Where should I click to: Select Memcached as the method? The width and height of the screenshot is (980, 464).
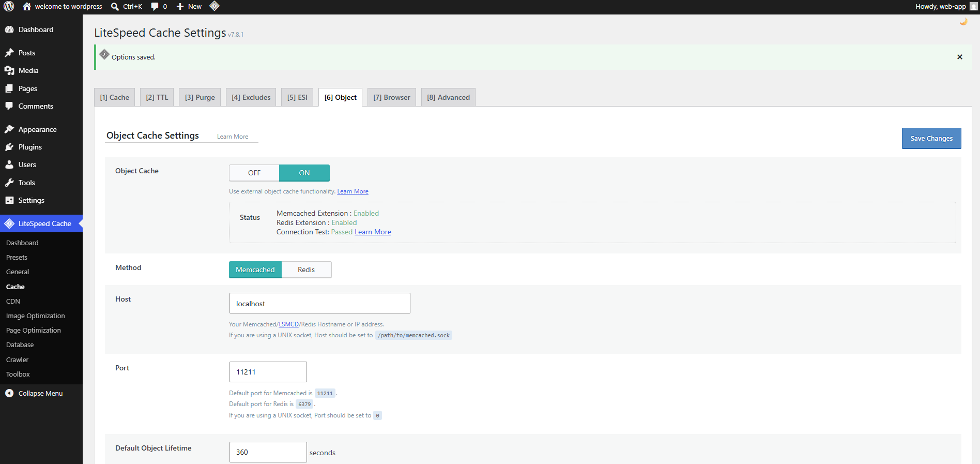pyautogui.click(x=255, y=270)
